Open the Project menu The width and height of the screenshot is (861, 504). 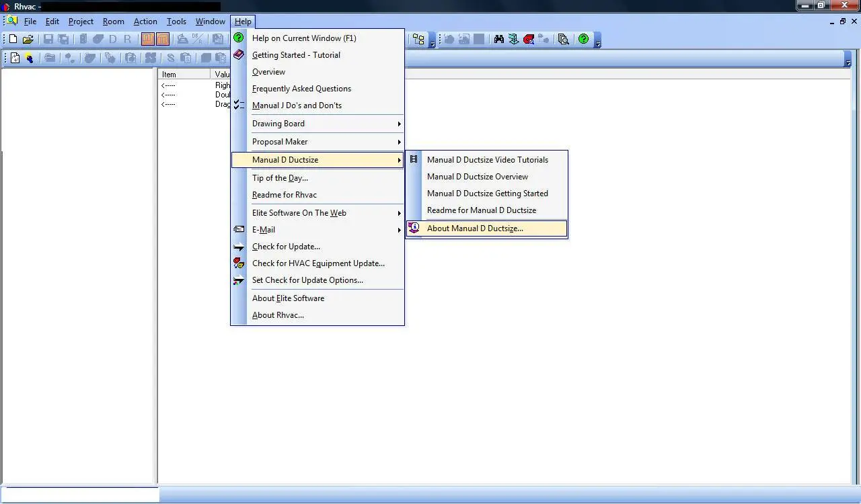pos(81,22)
